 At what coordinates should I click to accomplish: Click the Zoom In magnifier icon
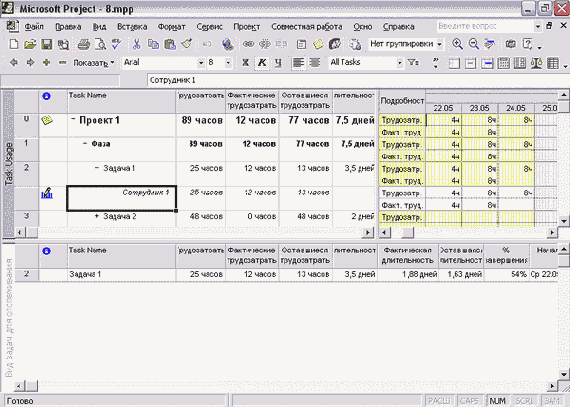pyautogui.click(x=457, y=44)
